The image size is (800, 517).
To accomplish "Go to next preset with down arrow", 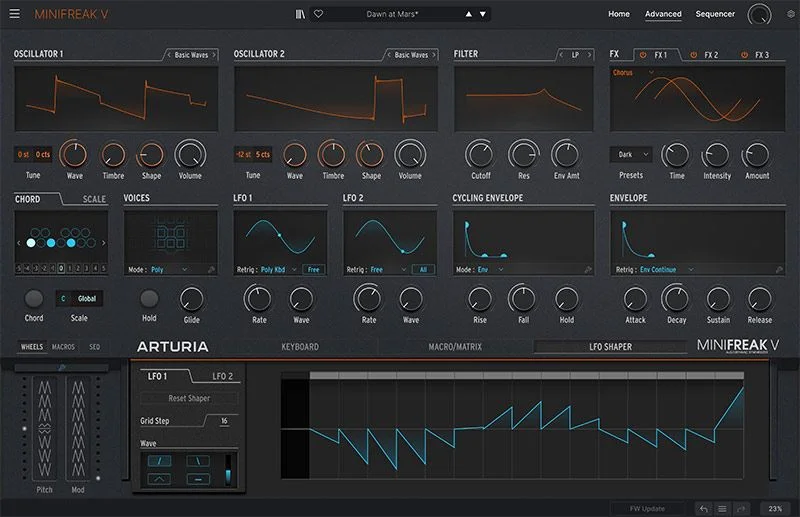I will click(x=483, y=14).
